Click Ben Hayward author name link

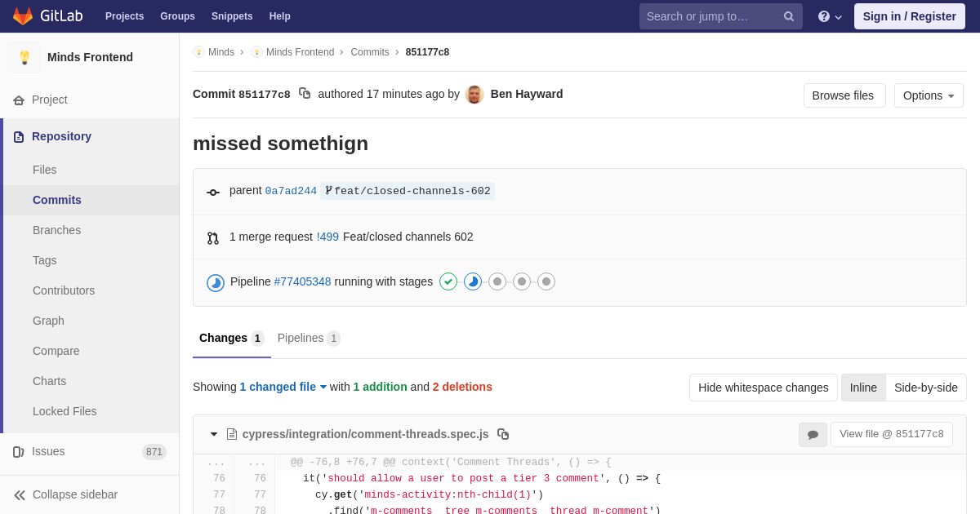pyautogui.click(x=527, y=94)
